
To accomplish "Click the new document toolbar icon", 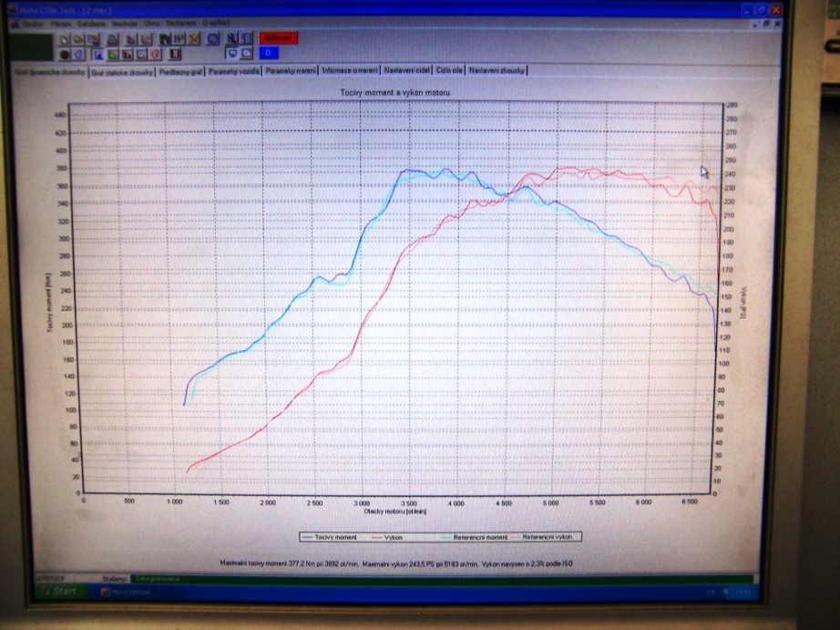I will pyautogui.click(x=65, y=39).
